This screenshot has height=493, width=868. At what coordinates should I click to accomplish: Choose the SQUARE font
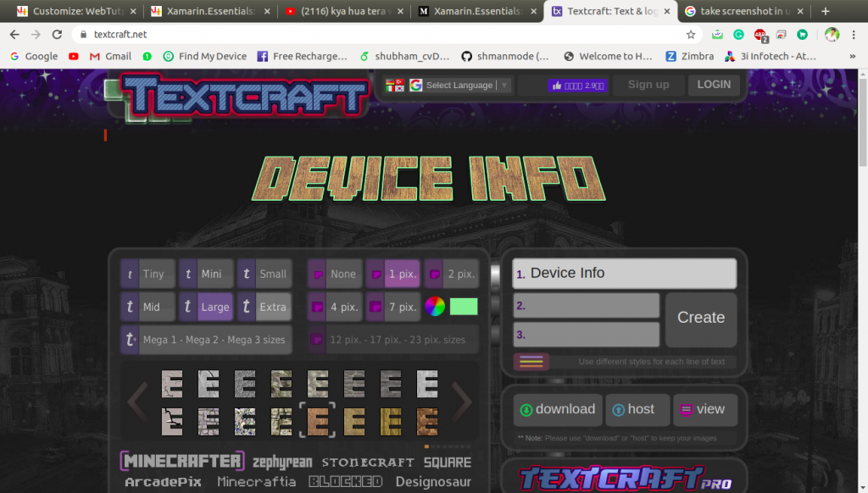pyautogui.click(x=448, y=462)
